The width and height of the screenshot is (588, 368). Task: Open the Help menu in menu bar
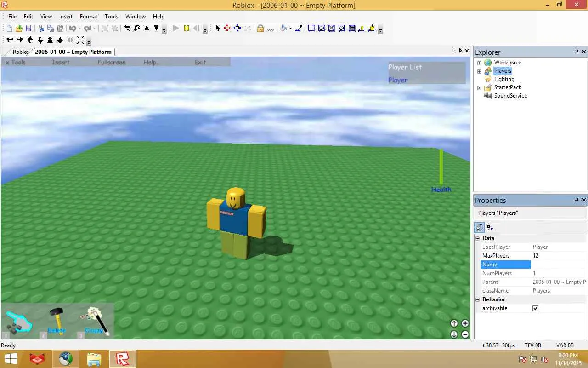pos(158,17)
